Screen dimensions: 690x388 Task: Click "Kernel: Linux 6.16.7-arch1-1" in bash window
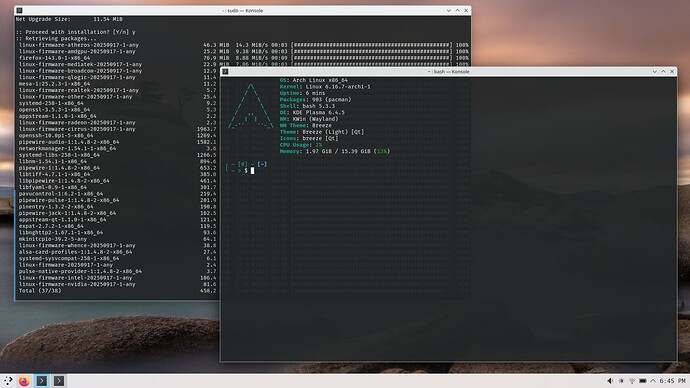coord(325,87)
